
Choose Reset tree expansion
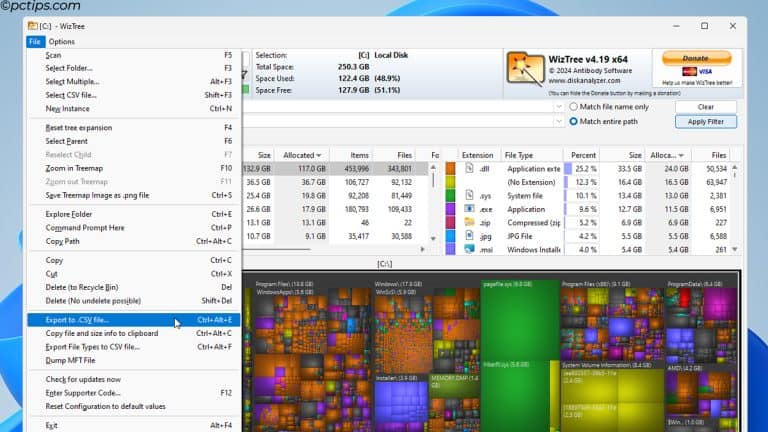tap(134, 127)
